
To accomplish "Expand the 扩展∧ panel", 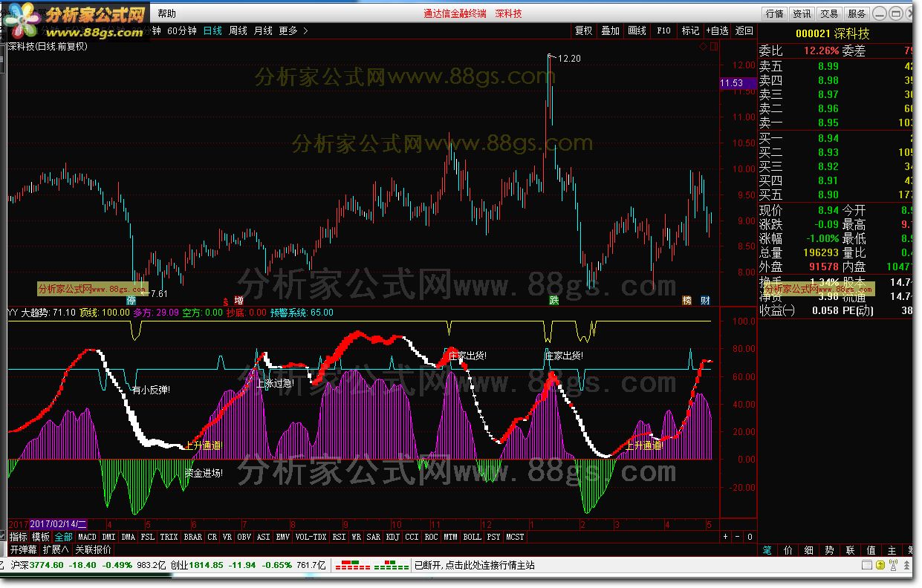I will [x=56, y=550].
